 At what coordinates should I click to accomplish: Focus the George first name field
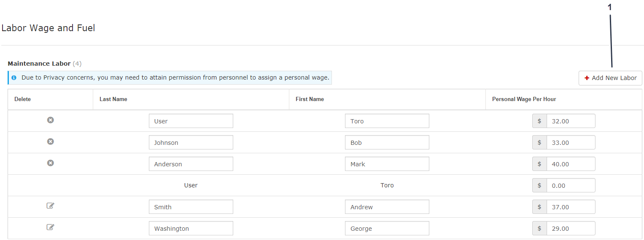387,229
